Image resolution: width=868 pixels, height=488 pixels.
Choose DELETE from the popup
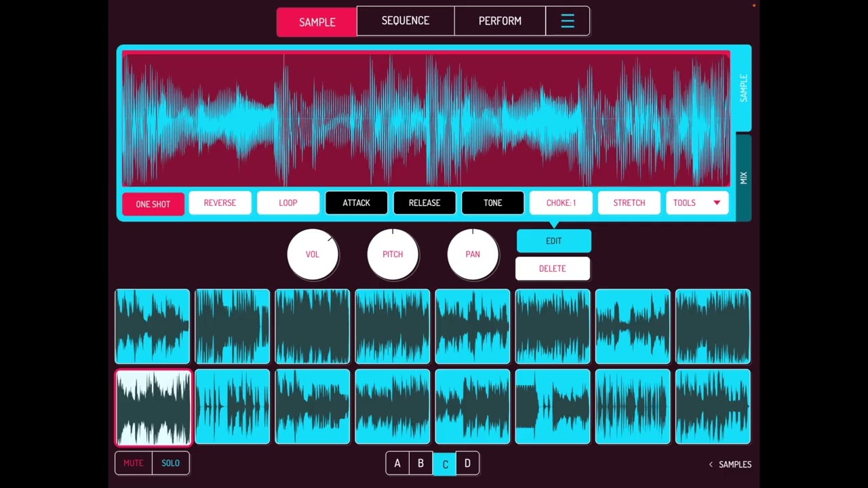pyautogui.click(x=553, y=268)
